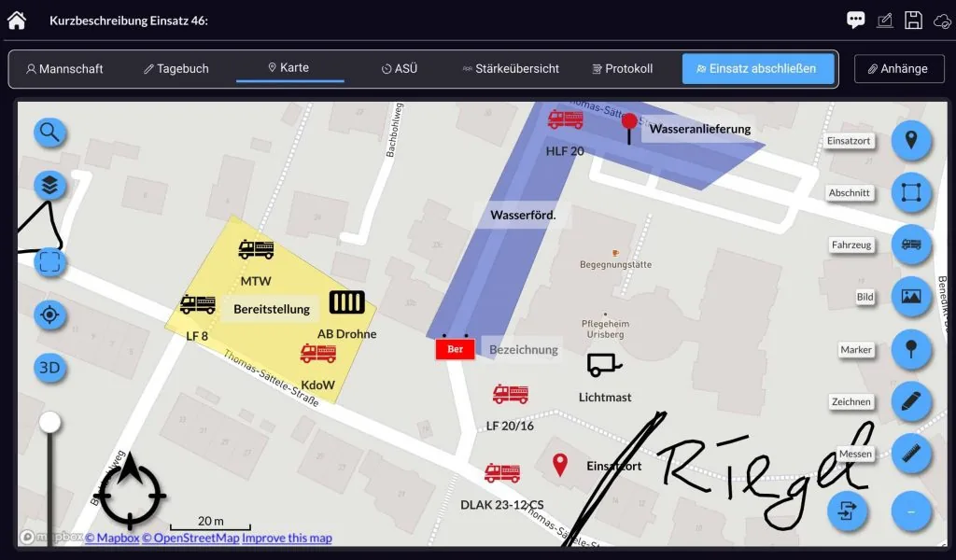956x560 pixels.
Task: Open the map layers button
Action: coord(49,185)
